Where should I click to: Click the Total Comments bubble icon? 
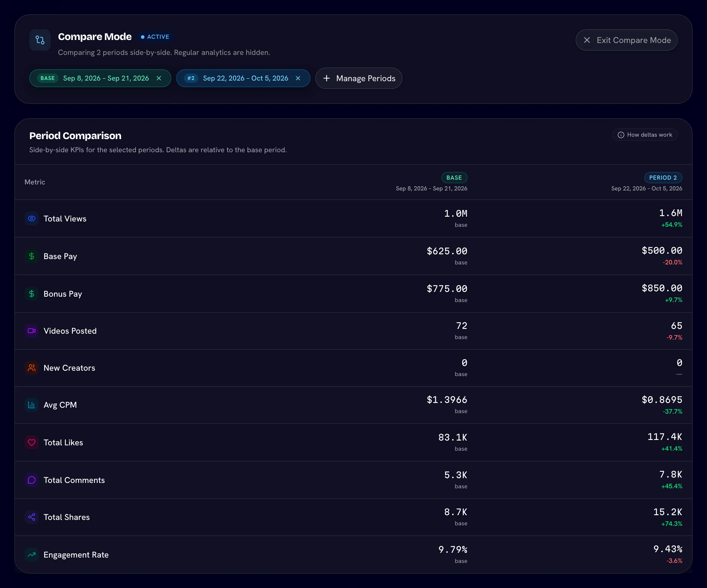pyautogui.click(x=32, y=480)
